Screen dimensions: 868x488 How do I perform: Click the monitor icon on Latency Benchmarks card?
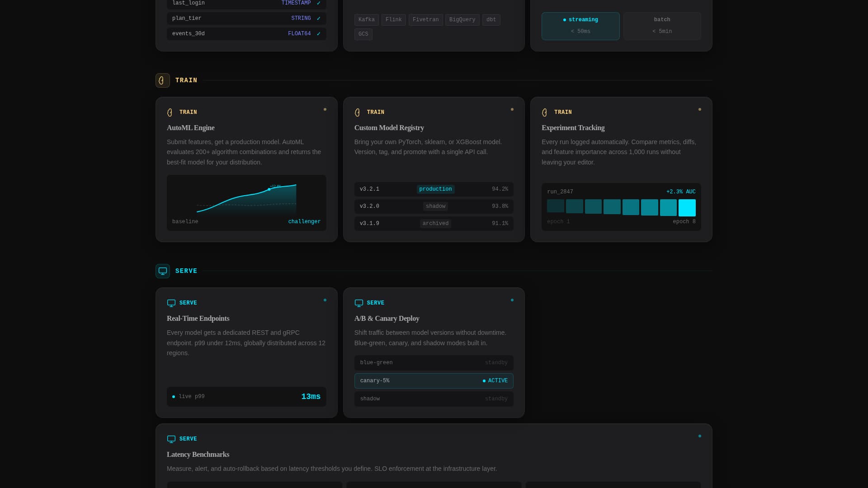pos(171,439)
